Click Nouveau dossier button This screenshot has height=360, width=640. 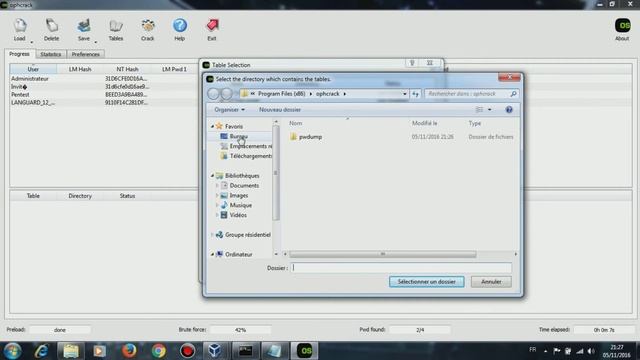point(280,109)
